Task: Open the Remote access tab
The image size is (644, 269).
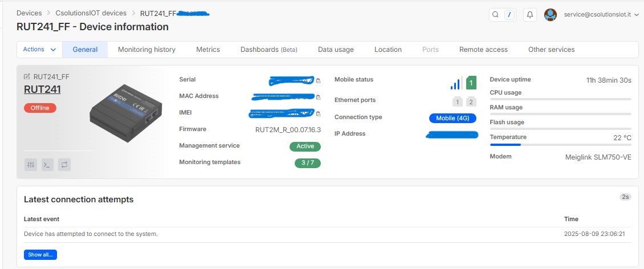Action: click(483, 50)
